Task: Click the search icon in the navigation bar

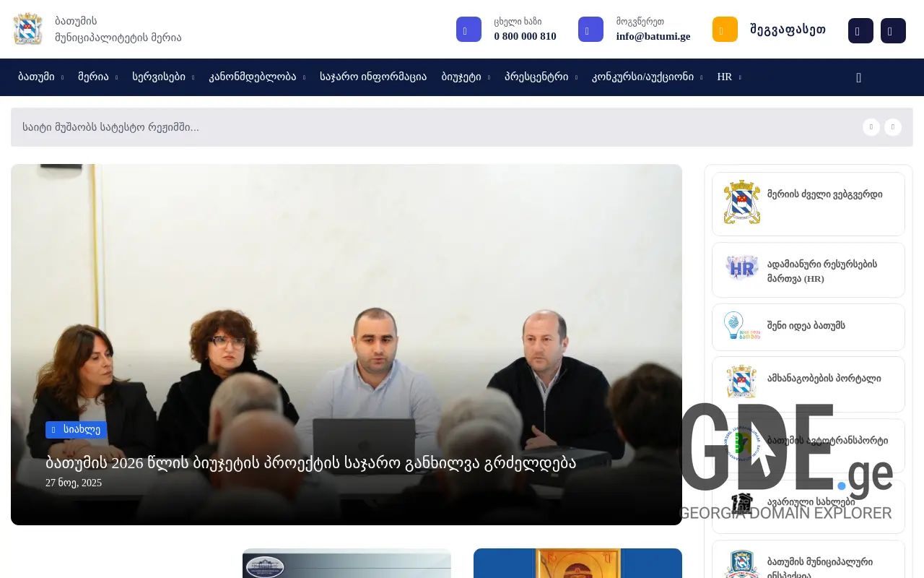Action: coord(858,77)
